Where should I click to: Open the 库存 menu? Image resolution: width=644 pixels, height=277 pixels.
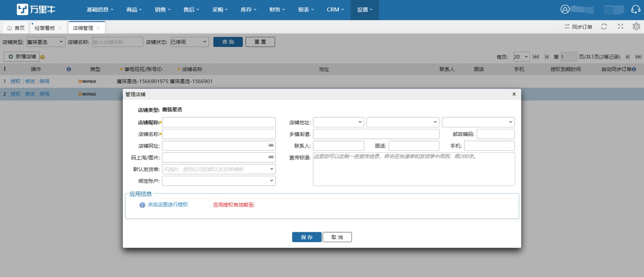(x=249, y=9)
